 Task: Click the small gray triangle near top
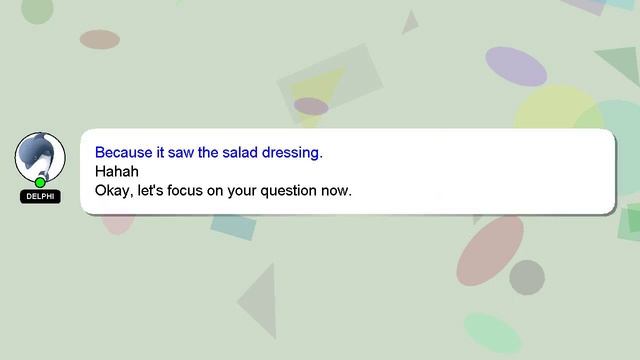(x=410, y=23)
